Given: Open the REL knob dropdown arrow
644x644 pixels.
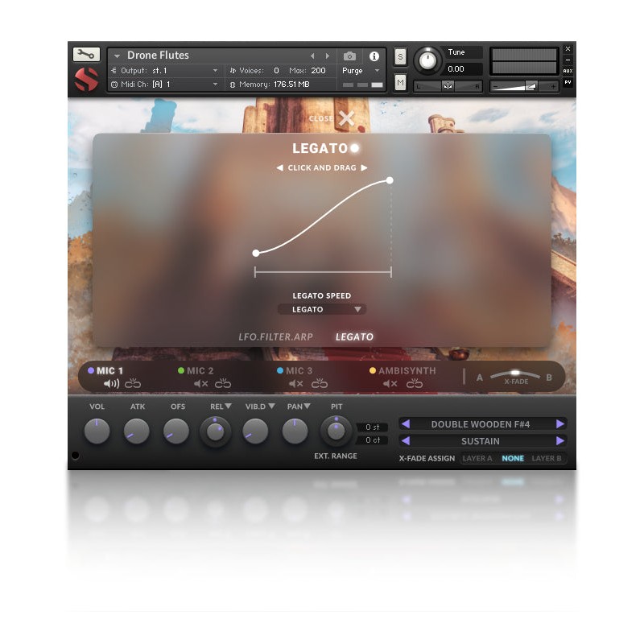Looking at the screenshot, I should click(228, 407).
